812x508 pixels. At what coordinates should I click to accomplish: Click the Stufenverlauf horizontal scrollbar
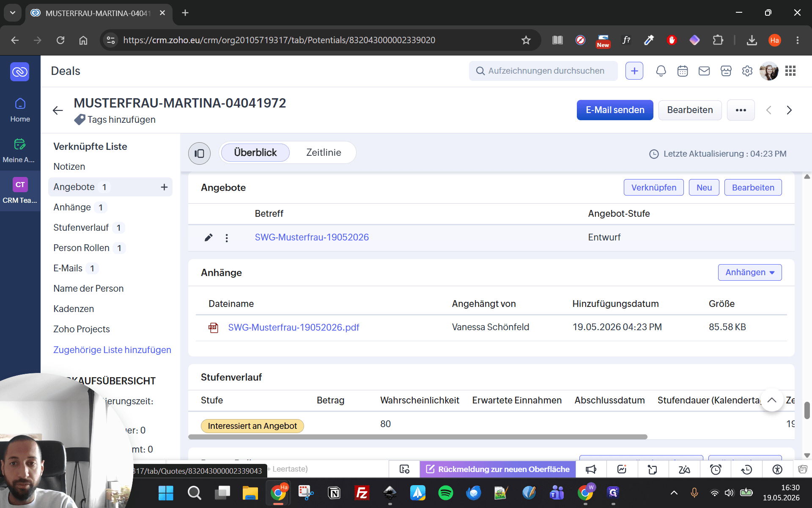point(418,437)
